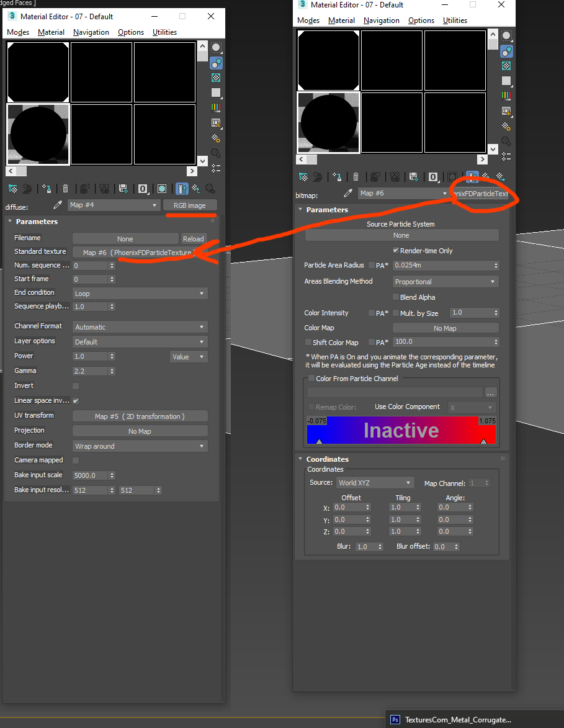The height and width of the screenshot is (728, 564).
Task: Toggle PA* checkbox for Particle Area Radius
Action: (372, 265)
